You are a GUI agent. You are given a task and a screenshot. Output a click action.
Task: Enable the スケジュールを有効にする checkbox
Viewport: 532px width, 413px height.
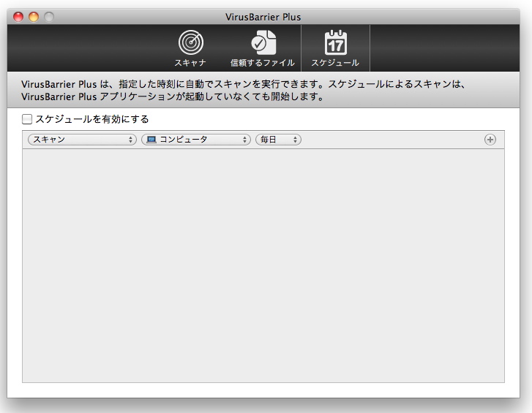[x=27, y=119]
